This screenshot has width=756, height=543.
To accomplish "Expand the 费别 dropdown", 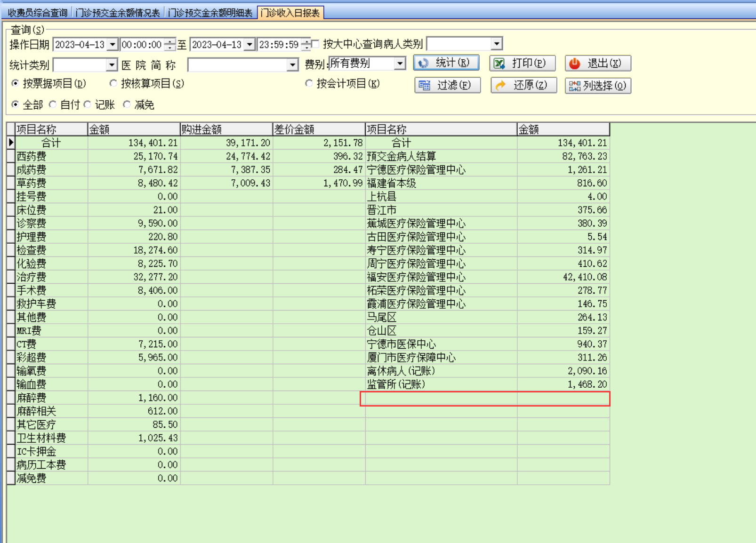I will tap(400, 63).
